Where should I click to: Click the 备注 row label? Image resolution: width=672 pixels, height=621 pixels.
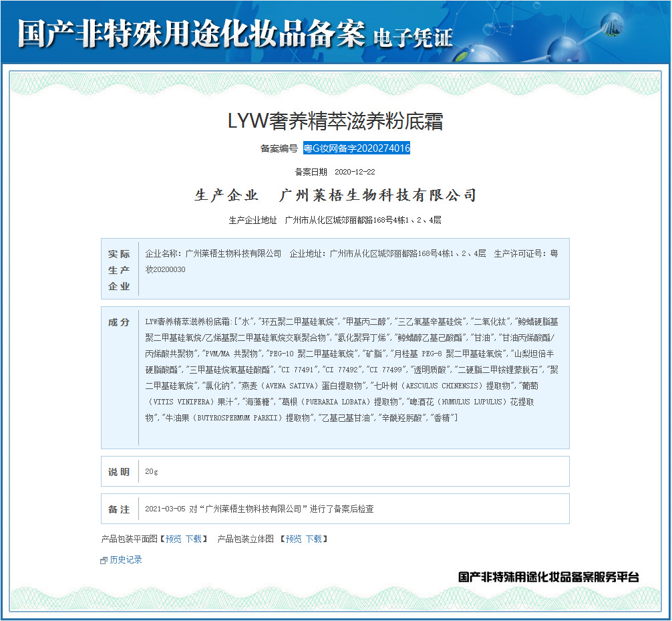coord(119,509)
